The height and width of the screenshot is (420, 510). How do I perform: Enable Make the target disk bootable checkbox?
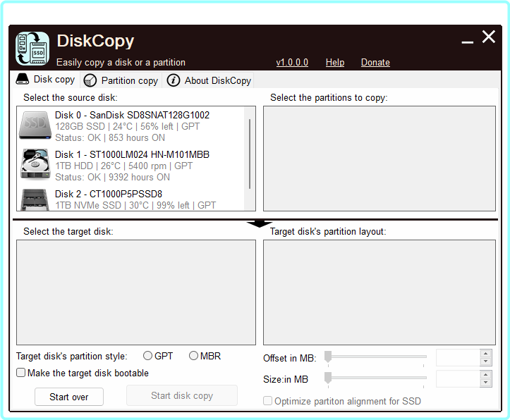(x=21, y=373)
